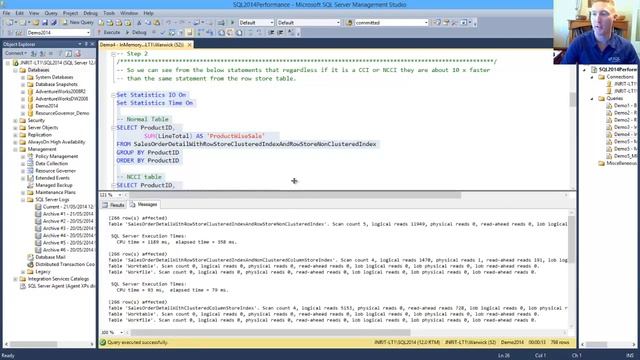The image size is (640, 360).
Task: Click the Messages pane vertical scrollbar
Action: click(571, 240)
